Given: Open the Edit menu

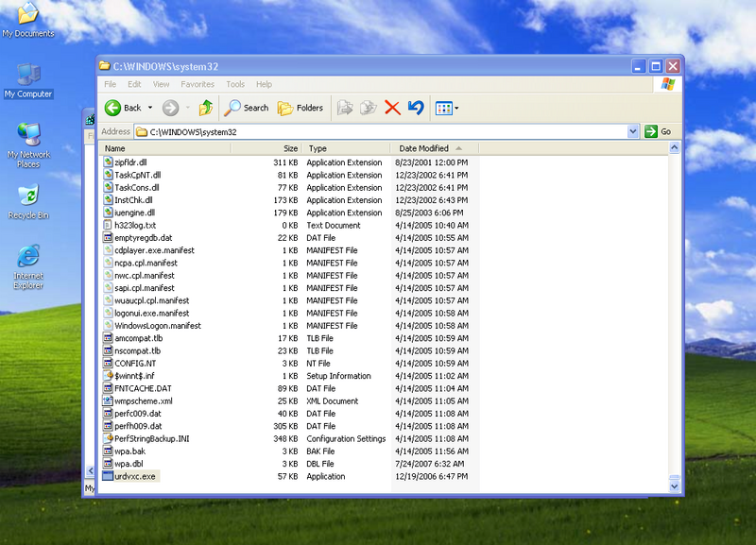Looking at the screenshot, I should tap(134, 84).
